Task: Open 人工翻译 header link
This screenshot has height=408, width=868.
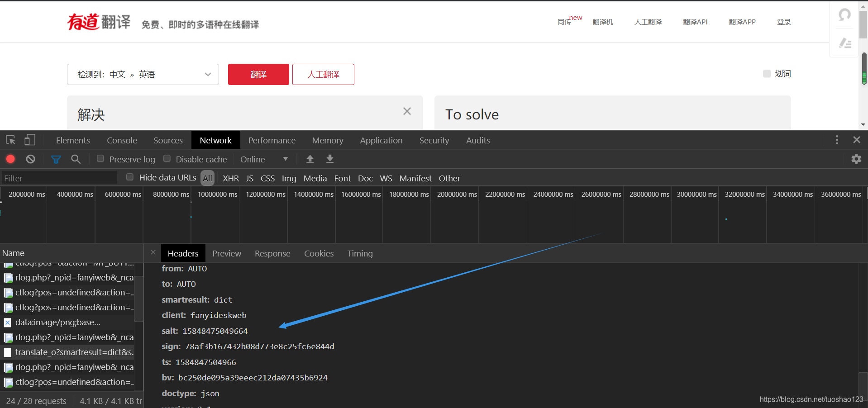Action: click(x=648, y=22)
